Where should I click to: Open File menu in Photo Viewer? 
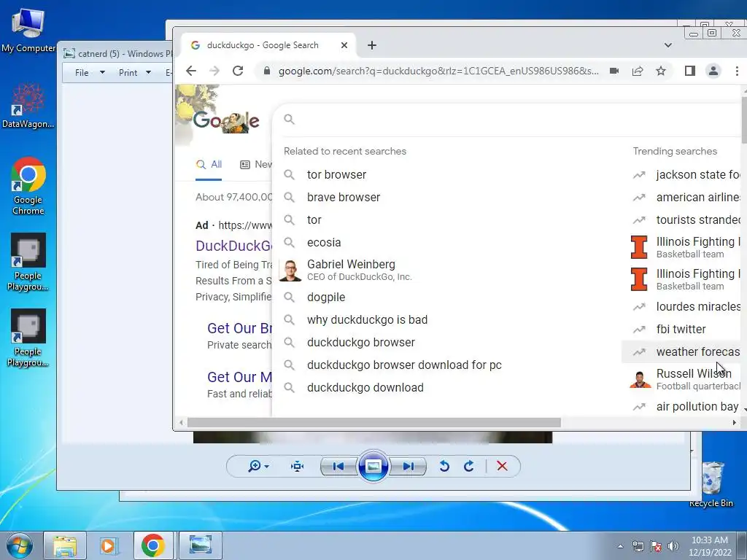(x=90, y=72)
